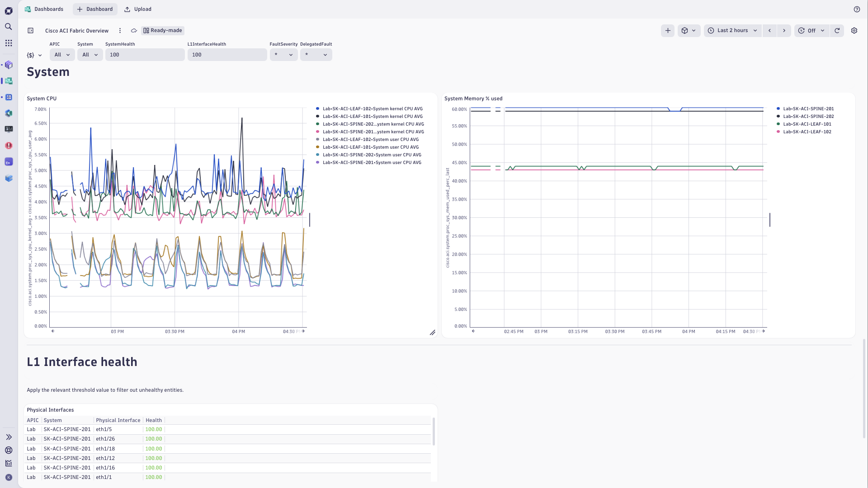The width and height of the screenshot is (868, 488).
Task: Open the help question mark icon
Action: pos(857,9)
